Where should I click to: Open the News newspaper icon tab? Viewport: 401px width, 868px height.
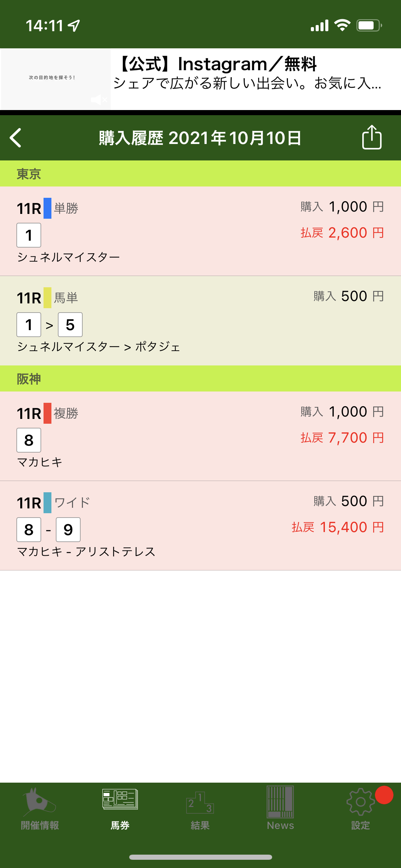point(280,809)
